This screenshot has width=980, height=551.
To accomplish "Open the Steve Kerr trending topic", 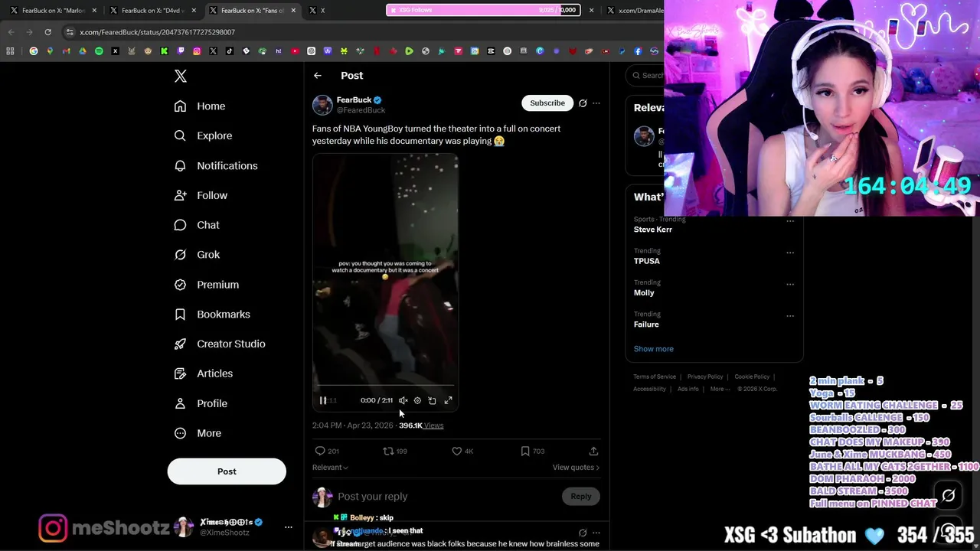I will click(x=653, y=230).
